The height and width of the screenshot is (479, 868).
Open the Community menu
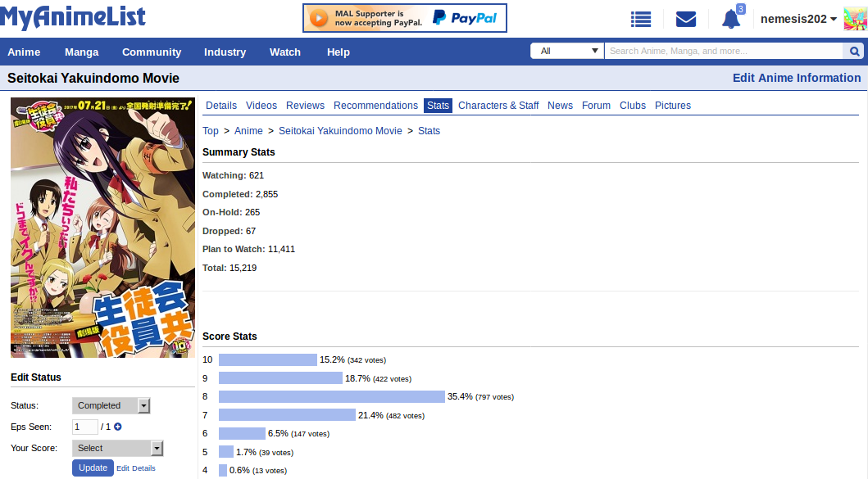152,52
